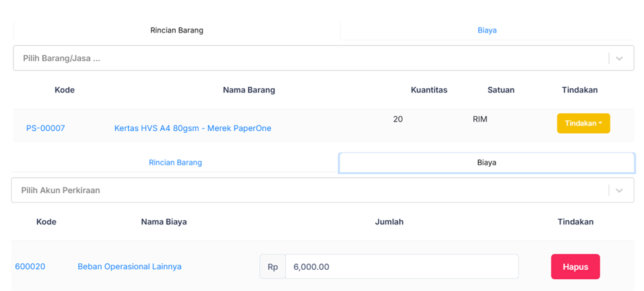644x291 pixels.
Task: Click the Jumlah column header
Action: point(389,222)
